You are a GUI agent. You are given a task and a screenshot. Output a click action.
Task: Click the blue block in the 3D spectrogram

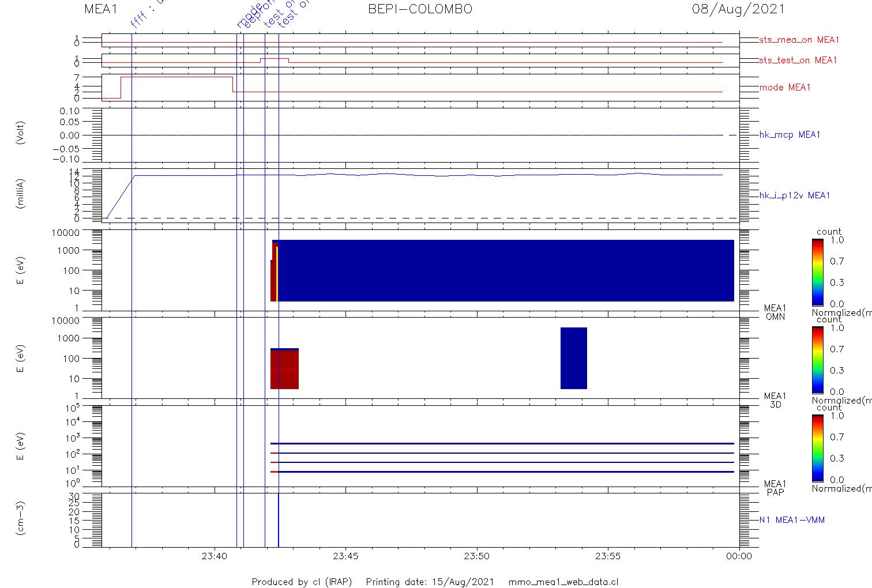574,359
